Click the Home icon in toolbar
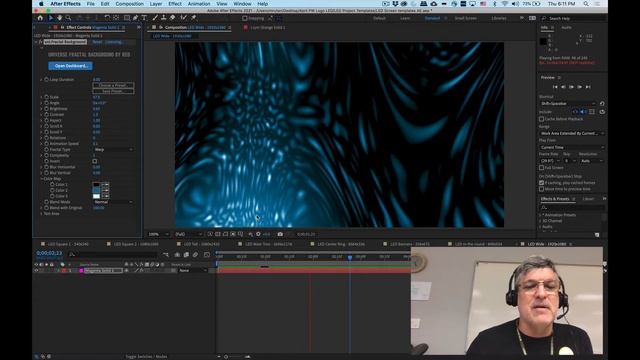This screenshot has width=640, height=360. (40, 18)
